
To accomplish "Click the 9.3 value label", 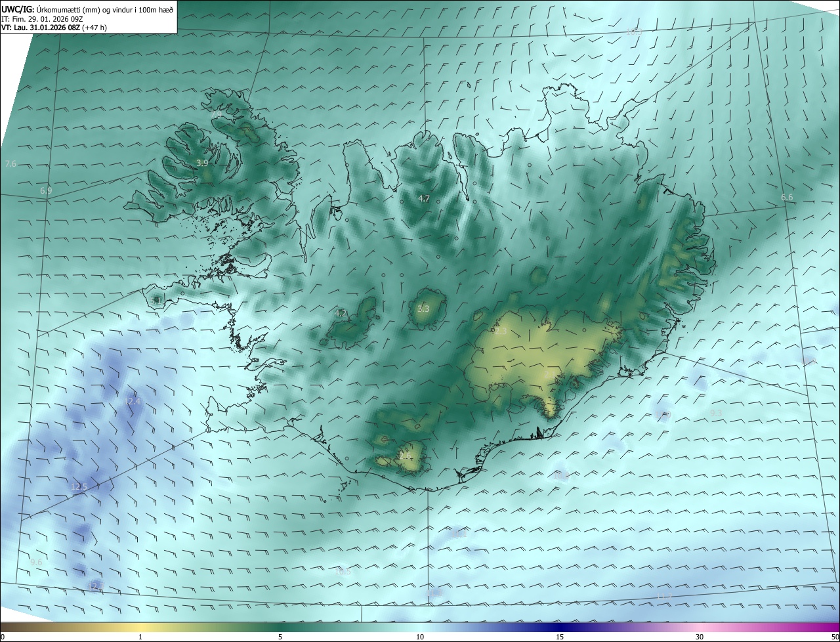I will pyautogui.click(x=716, y=413).
